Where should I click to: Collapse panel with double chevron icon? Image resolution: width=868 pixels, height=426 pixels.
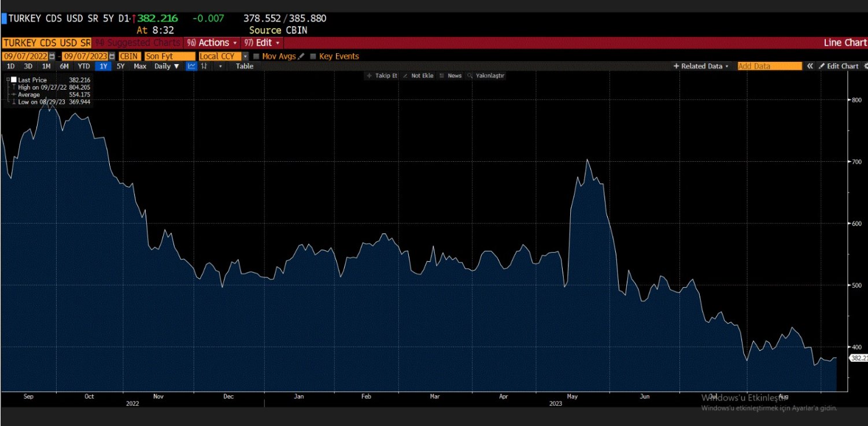point(810,66)
